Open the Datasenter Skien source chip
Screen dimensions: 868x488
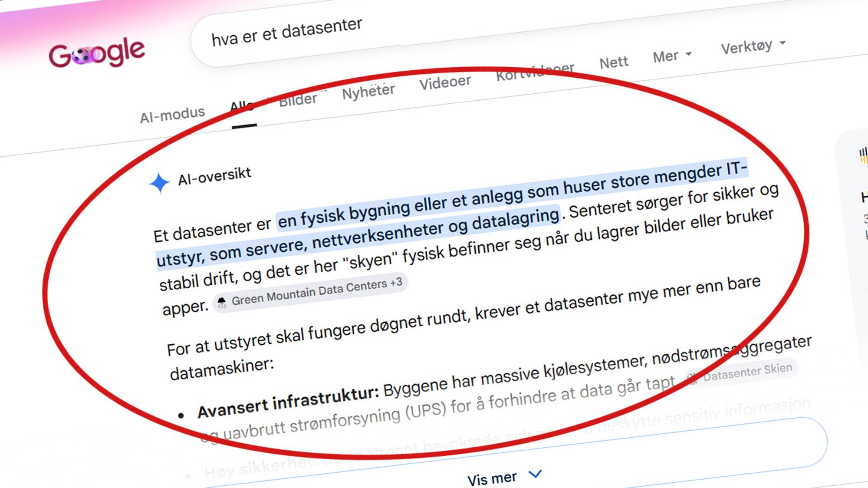pyautogui.click(x=742, y=373)
